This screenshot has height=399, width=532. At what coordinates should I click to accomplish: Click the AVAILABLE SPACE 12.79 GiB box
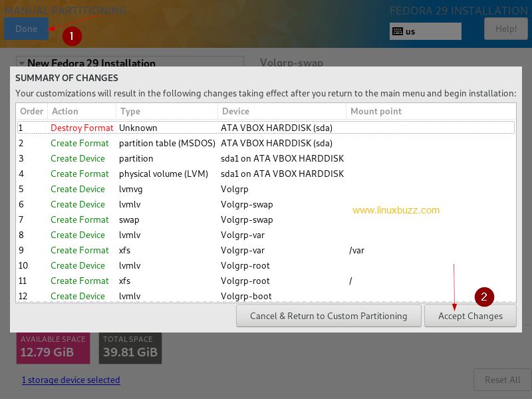[x=53, y=348]
